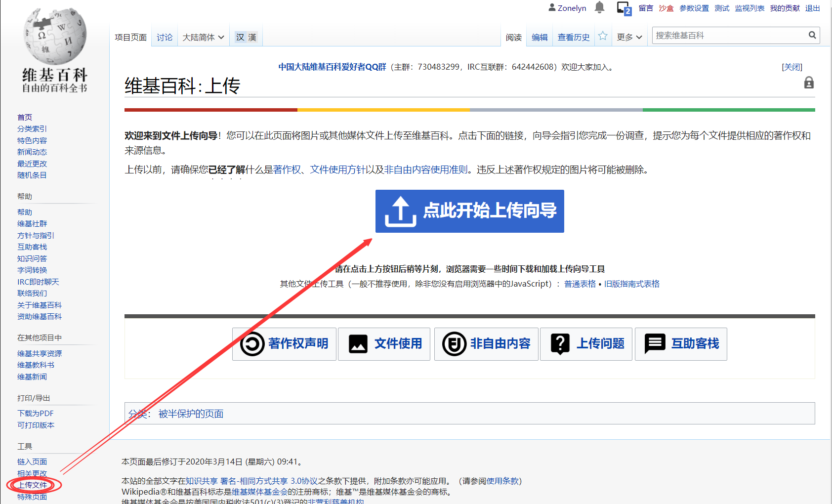Open the 旧版指南式表格 link
The image size is (832, 504).
pos(632,284)
